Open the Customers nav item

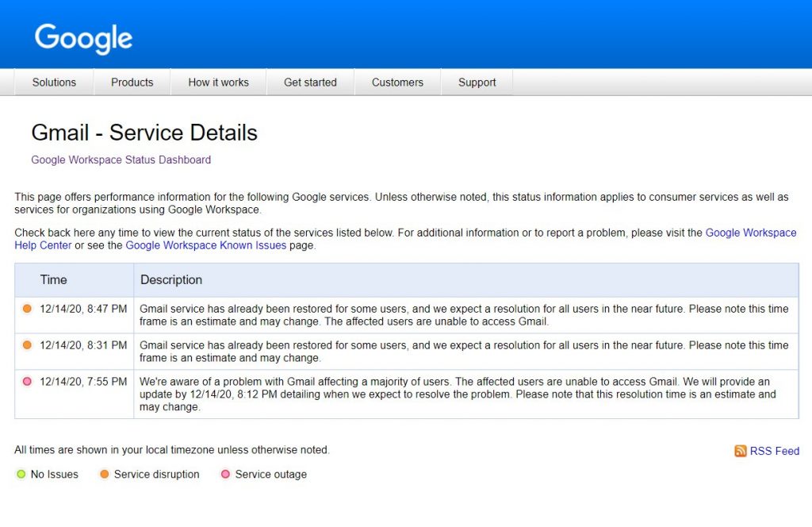point(398,83)
